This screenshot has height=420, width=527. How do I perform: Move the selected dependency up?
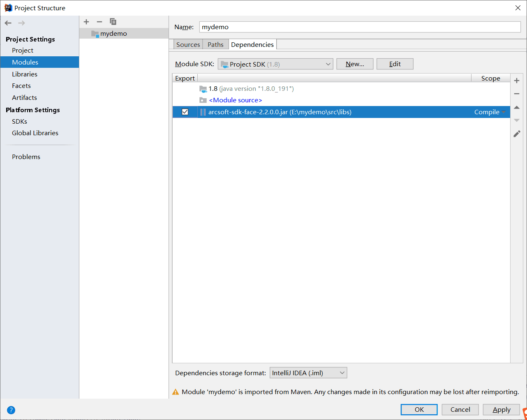point(517,107)
